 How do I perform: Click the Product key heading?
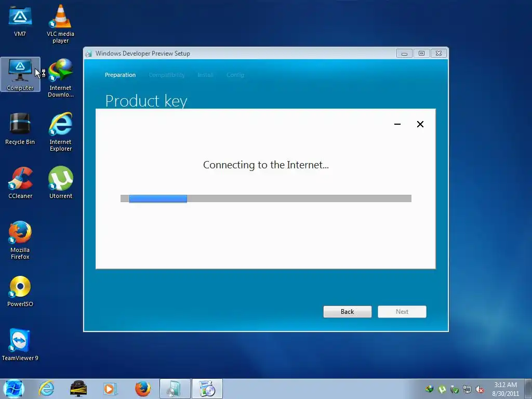(146, 101)
